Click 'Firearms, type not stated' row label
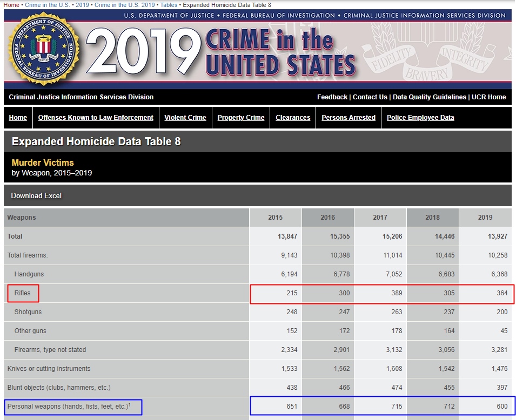 50,350
